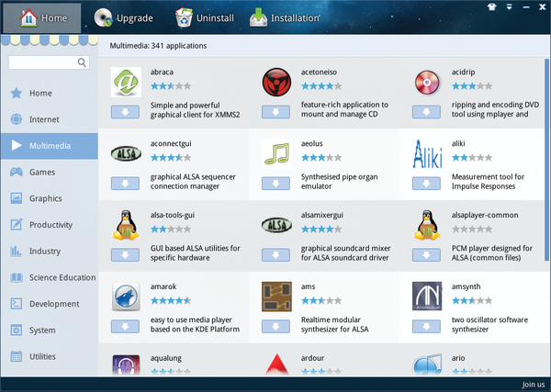Click the magnifier search icon

82,62
